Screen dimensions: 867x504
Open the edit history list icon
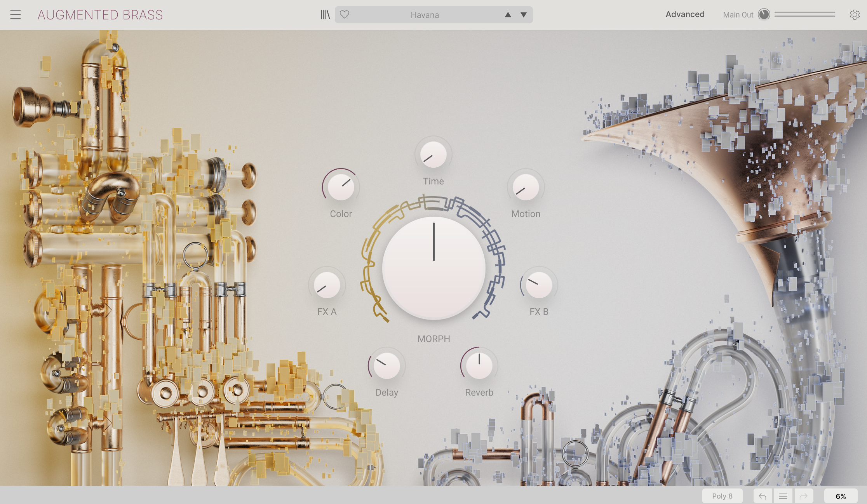(783, 496)
